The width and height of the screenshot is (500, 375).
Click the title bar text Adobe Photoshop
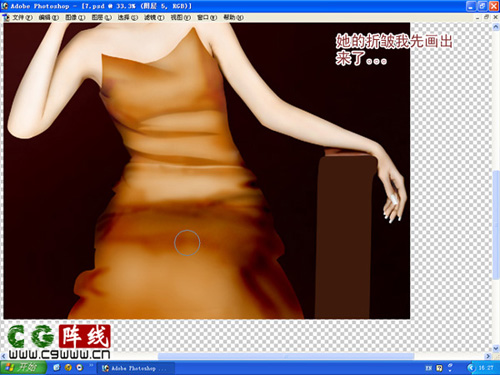click(x=40, y=6)
